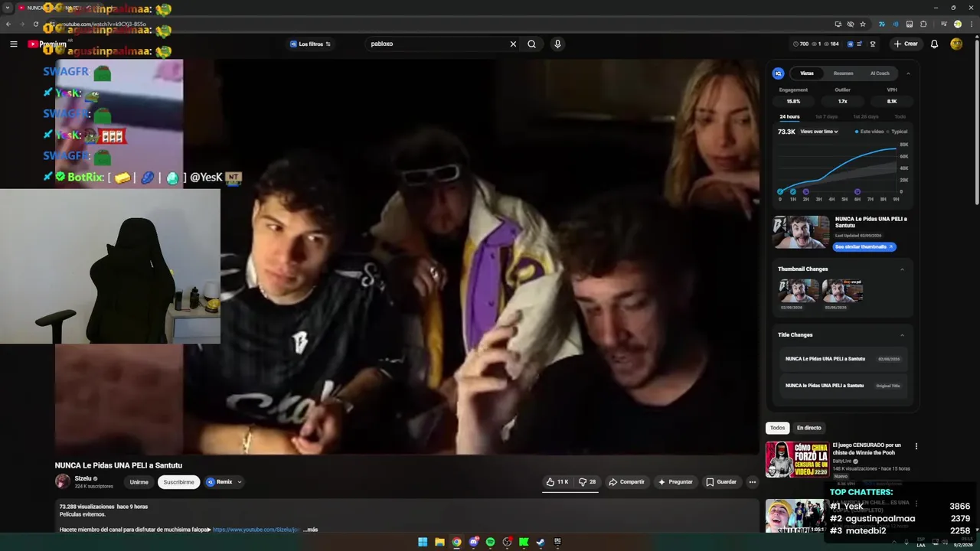This screenshot has width=980, height=551.
Task: Click the Unirme button
Action: tap(139, 482)
